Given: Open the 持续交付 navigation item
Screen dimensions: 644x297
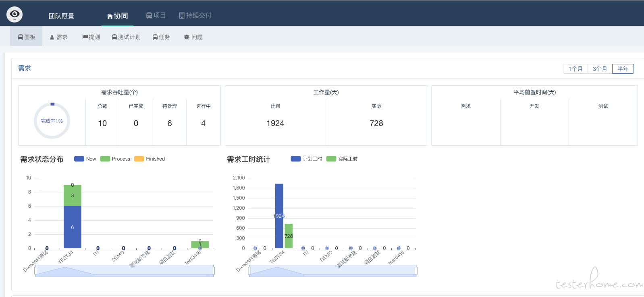Looking at the screenshot, I should click(195, 15).
